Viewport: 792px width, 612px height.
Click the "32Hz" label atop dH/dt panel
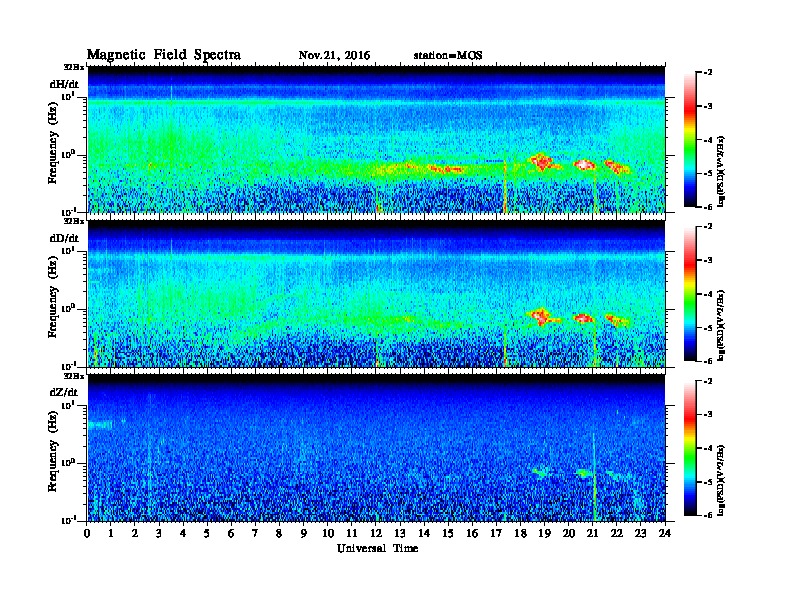(74, 67)
